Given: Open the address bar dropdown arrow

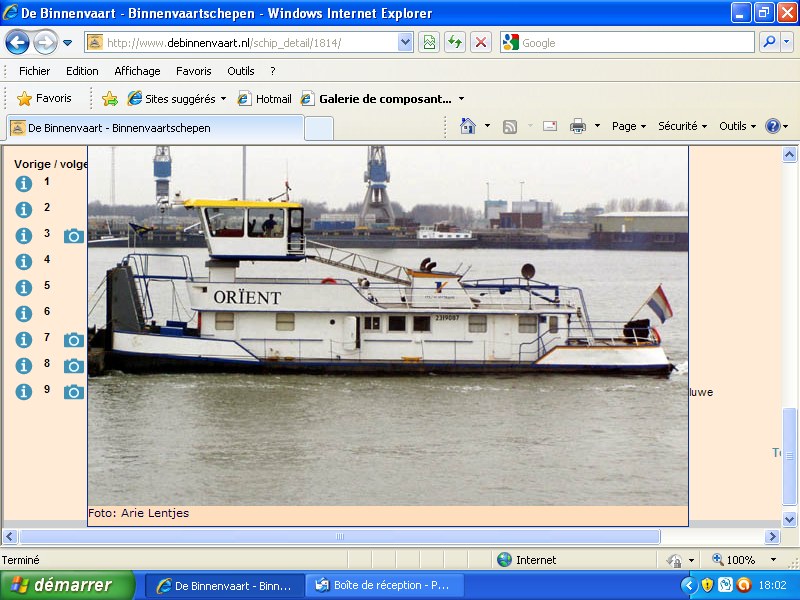Looking at the screenshot, I should [405, 42].
